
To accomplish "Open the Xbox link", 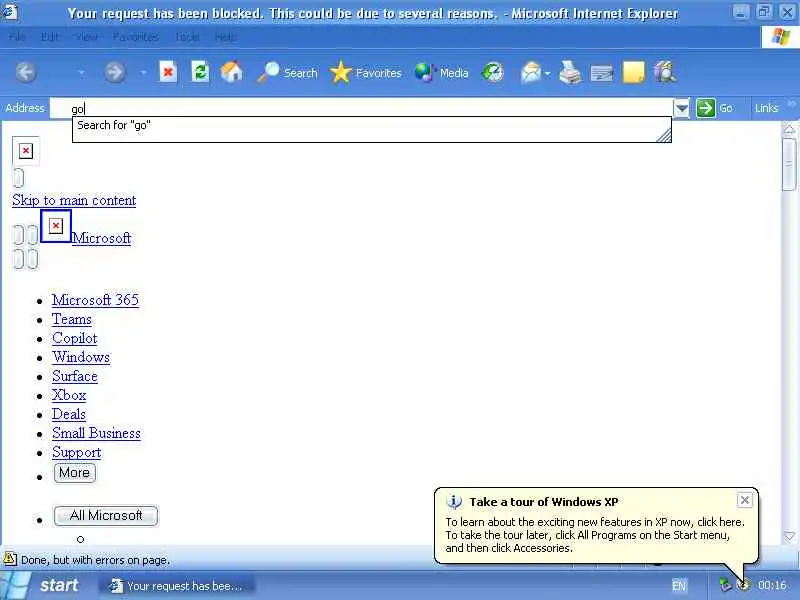I will (x=69, y=395).
